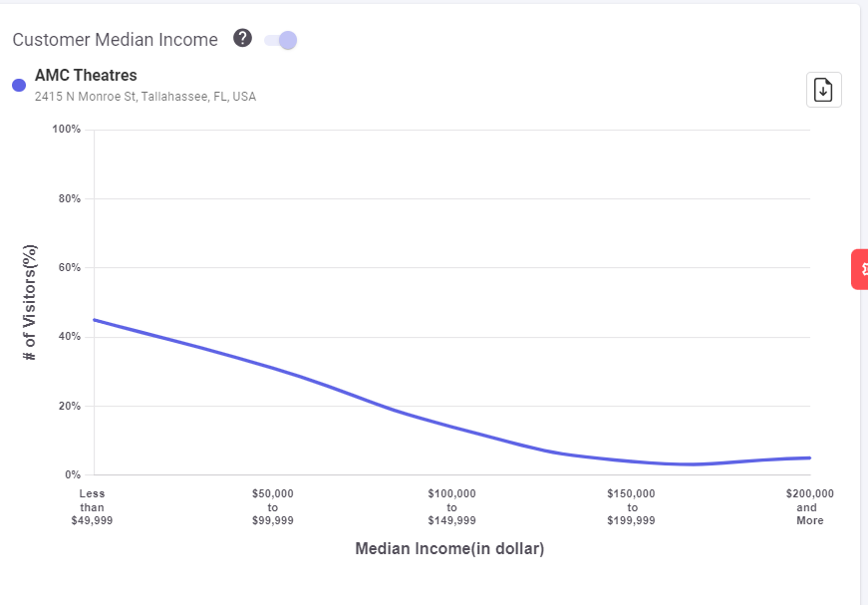Image resolution: width=868 pixels, height=605 pixels.
Task: Click the 'Median Income(in dollar)' axis title
Action: point(449,548)
